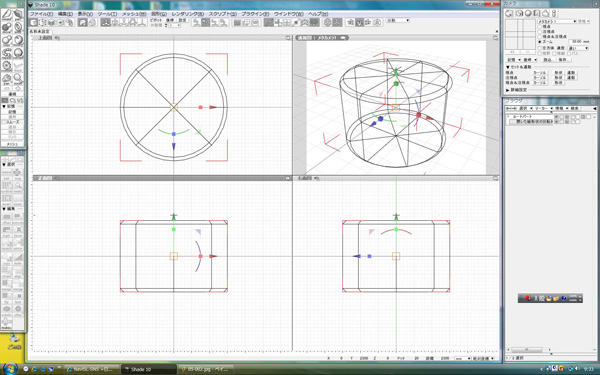Select the create tool in the toolbox

point(7,15)
